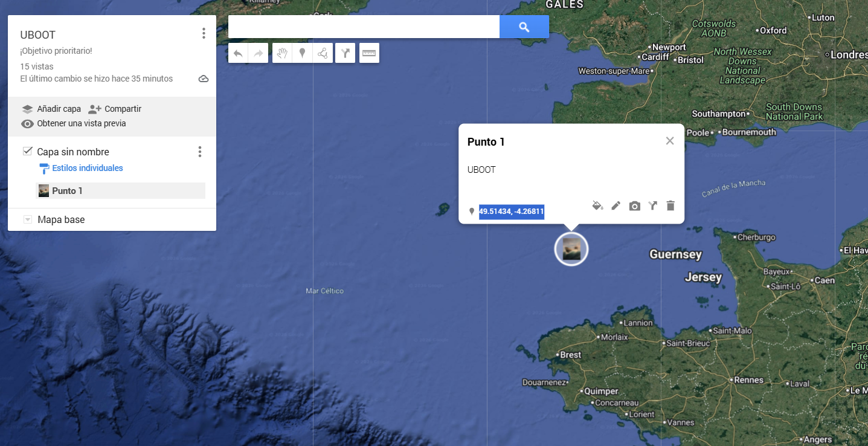Click the blue search button
Viewport: 868px width, 446px height.
coord(524,27)
